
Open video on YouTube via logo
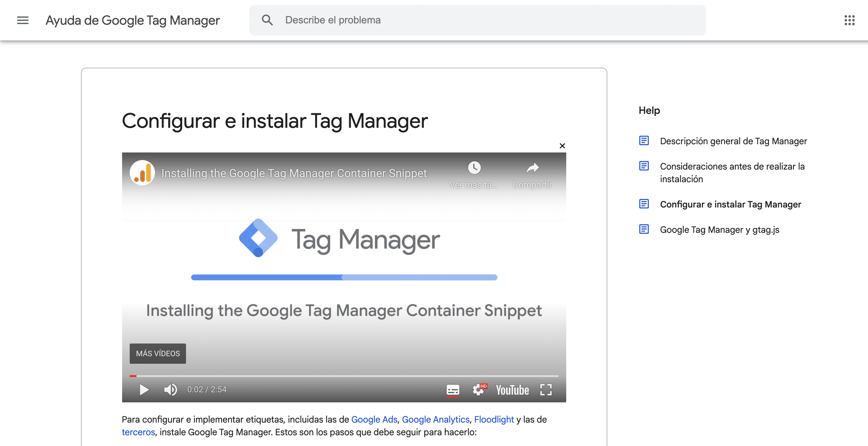pos(512,390)
